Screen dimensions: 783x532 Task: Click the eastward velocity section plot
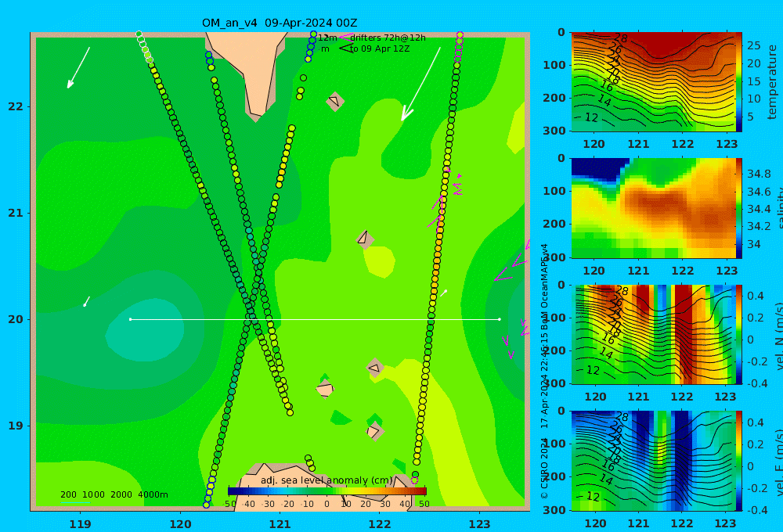coord(653,461)
